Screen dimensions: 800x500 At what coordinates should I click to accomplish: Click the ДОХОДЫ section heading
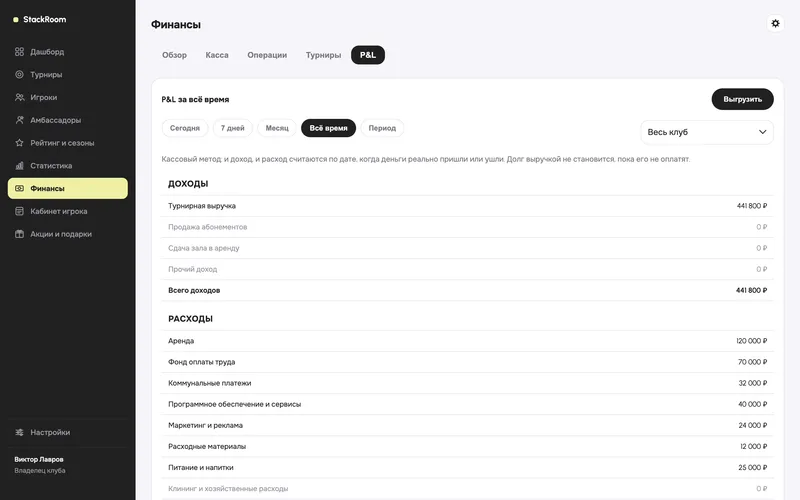coord(188,184)
